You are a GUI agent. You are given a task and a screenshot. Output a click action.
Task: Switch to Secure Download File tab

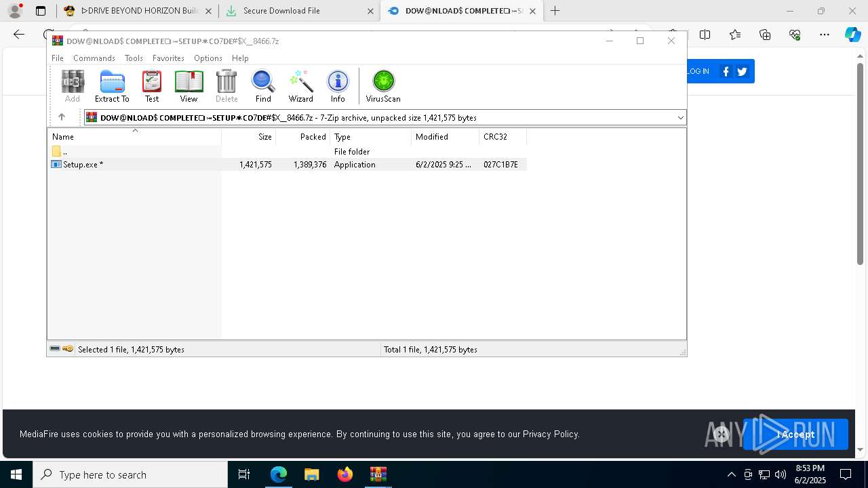pos(299,11)
